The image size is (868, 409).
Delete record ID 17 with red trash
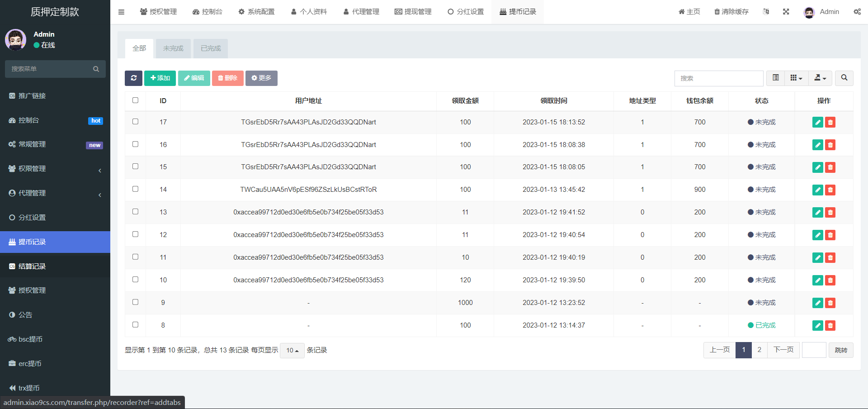(830, 122)
